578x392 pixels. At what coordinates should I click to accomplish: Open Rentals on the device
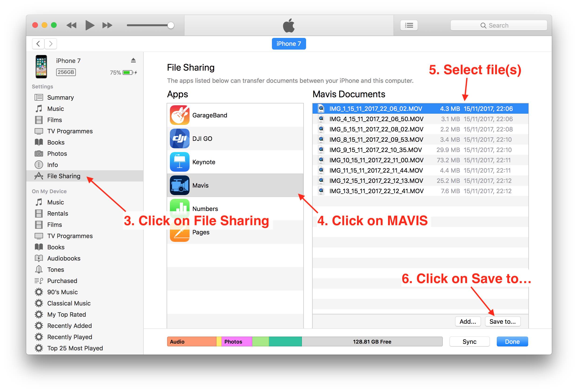tap(84, 213)
